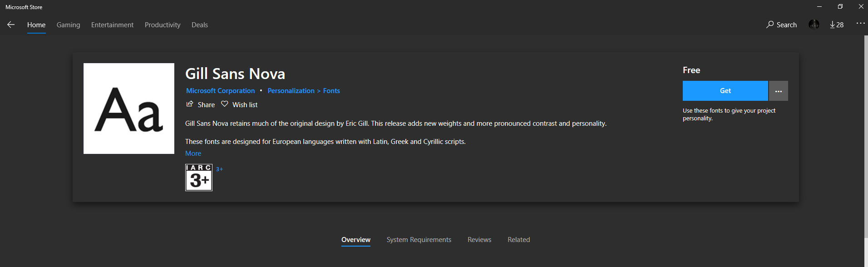Open downloads and updates showing 28

point(837,25)
